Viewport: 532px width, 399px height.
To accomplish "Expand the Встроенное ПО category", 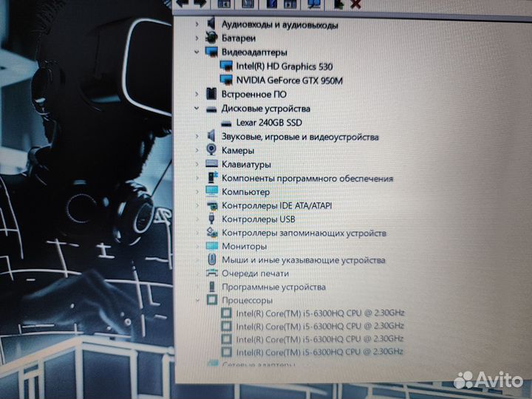I will pyautogui.click(x=197, y=94).
